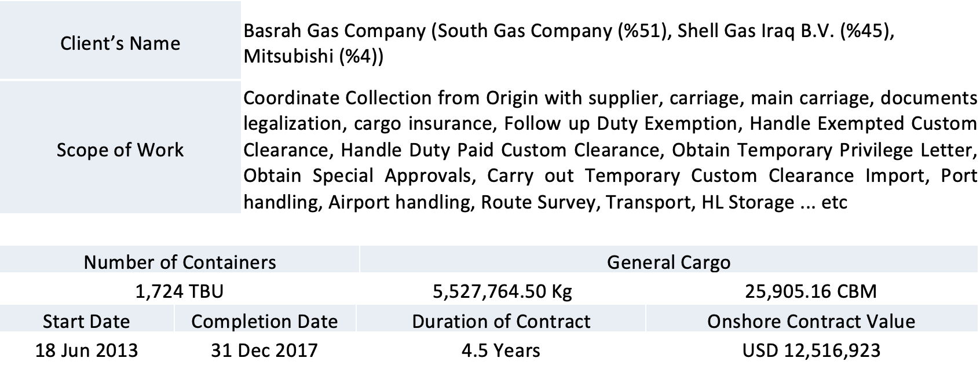Screen dimensions: 980x365
Task: Select the Scope of Work label cell
Action: [x=120, y=148]
